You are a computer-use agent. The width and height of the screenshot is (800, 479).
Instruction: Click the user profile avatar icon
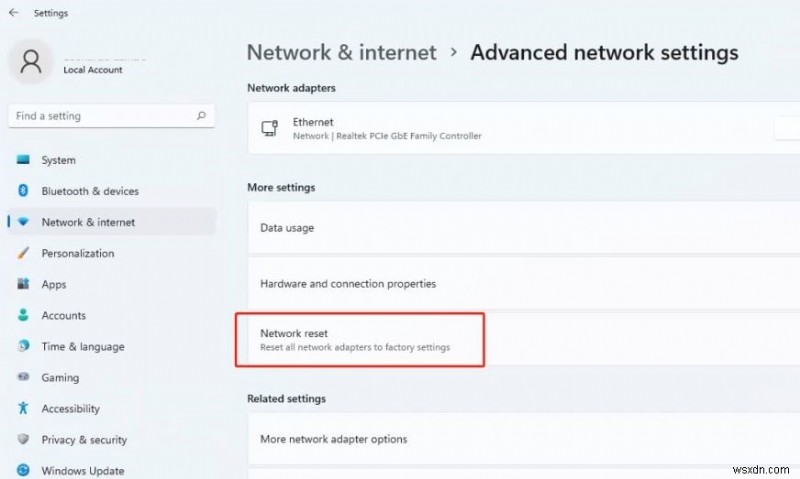point(31,62)
